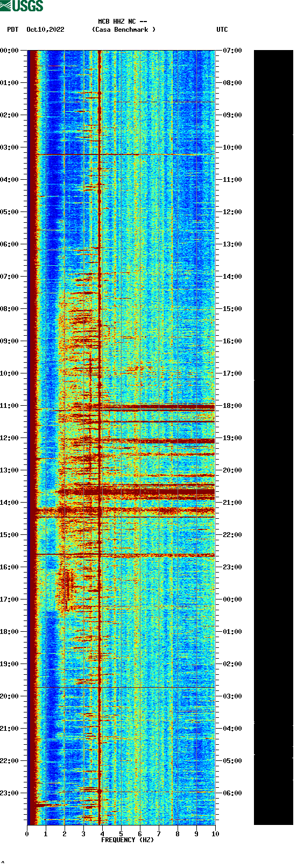Click frequency axis tick label '6'
This screenshot has height=868, width=297.
140,834
